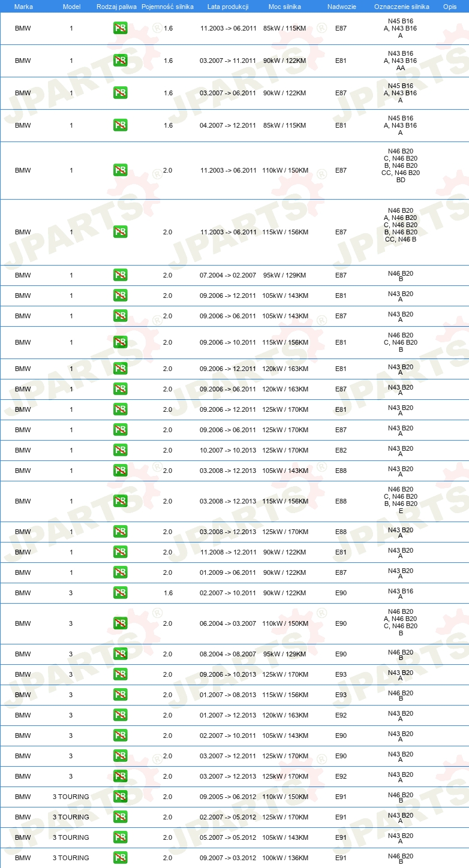Click the Marka column header

23,7
